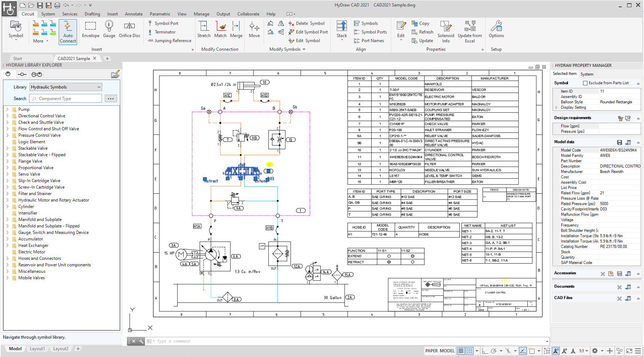This screenshot has width=644, height=357.
Task: Open the Modify Symbols panel dropdown
Action: click(287, 49)
